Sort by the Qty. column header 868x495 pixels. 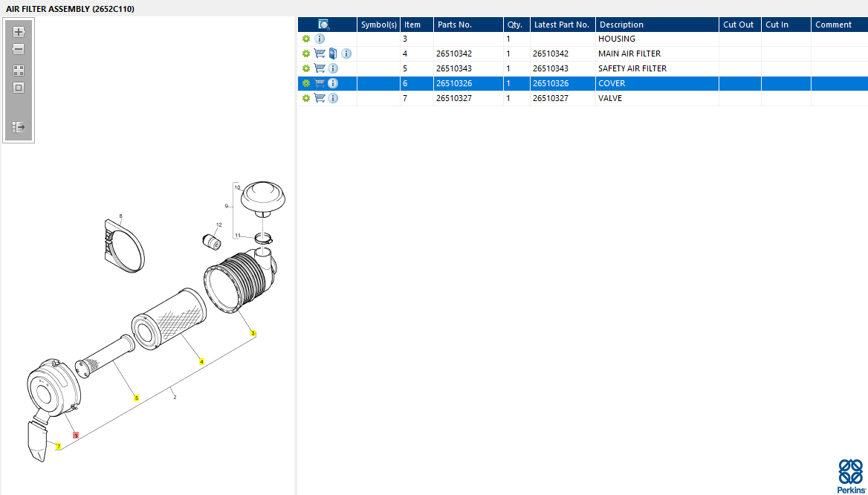[516, 25]
